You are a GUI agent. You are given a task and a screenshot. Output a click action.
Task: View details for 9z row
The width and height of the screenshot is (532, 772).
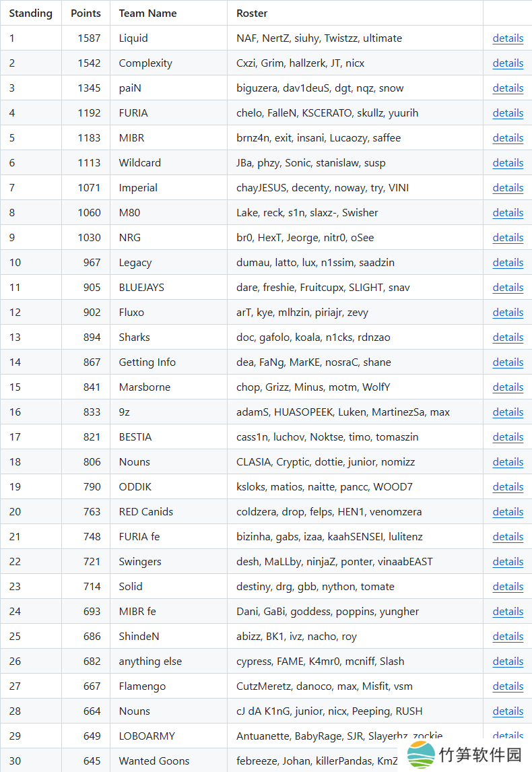point(508,412)
